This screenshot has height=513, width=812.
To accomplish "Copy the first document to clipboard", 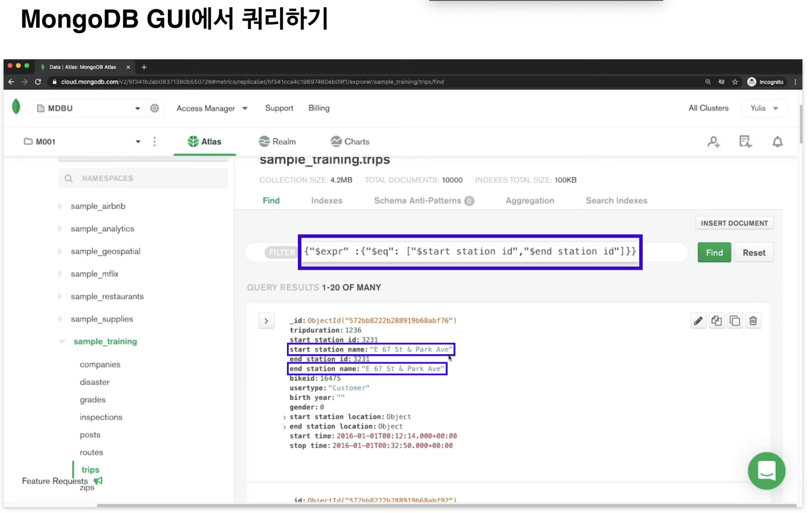I will point(716,321).
